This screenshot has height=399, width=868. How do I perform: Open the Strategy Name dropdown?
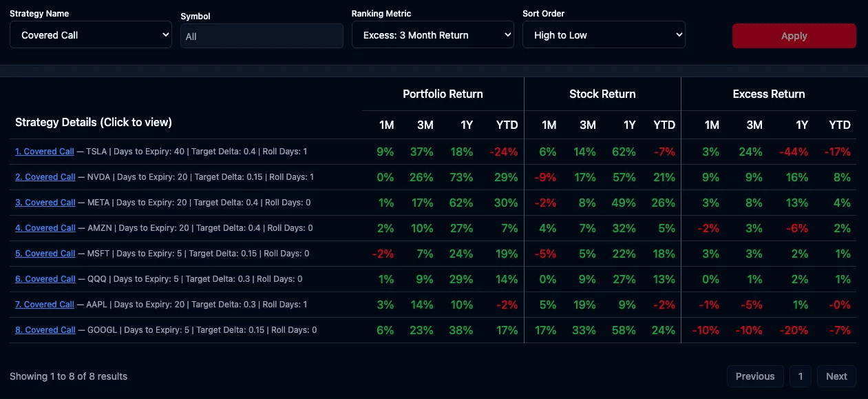click(90, 35)
